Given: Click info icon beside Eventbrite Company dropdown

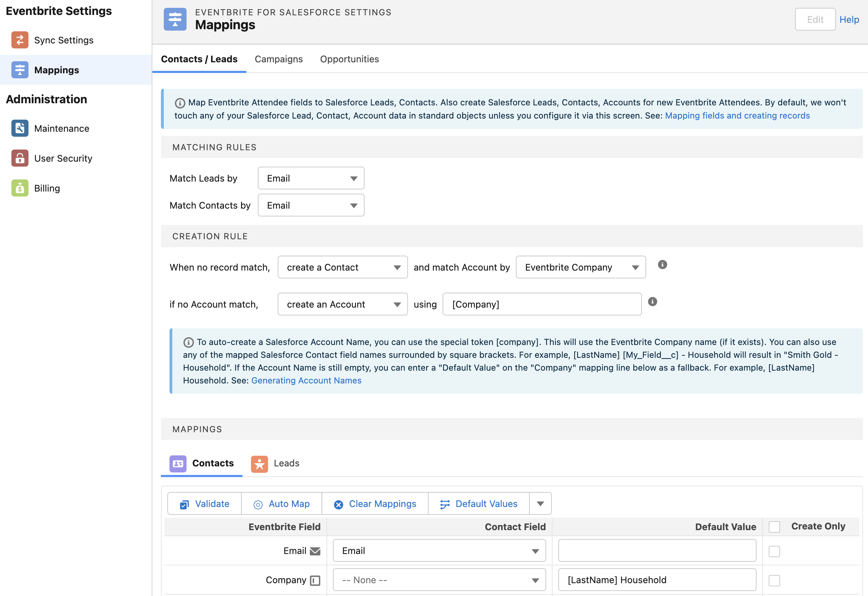Looking at the screenshot, I should pos(662,265).
